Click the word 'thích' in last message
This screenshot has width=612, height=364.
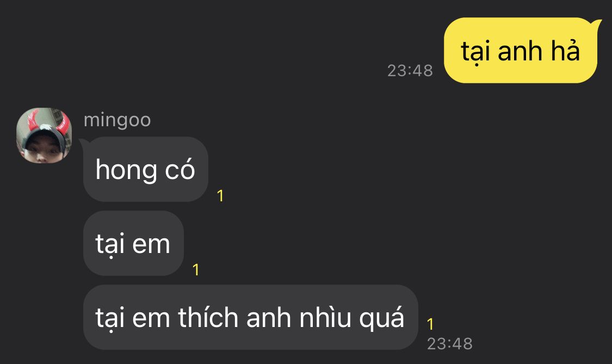208,317
